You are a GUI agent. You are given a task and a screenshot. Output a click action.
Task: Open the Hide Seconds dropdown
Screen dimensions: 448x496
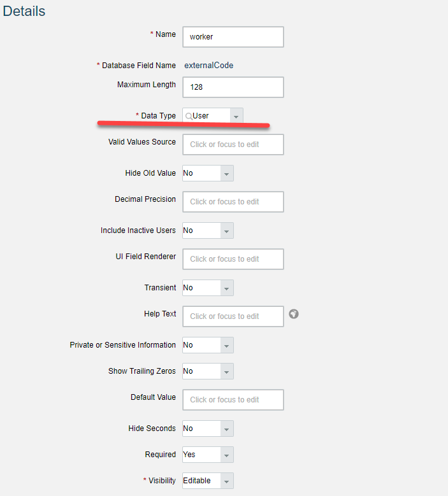pyautogui.click(x=227, y=429)
